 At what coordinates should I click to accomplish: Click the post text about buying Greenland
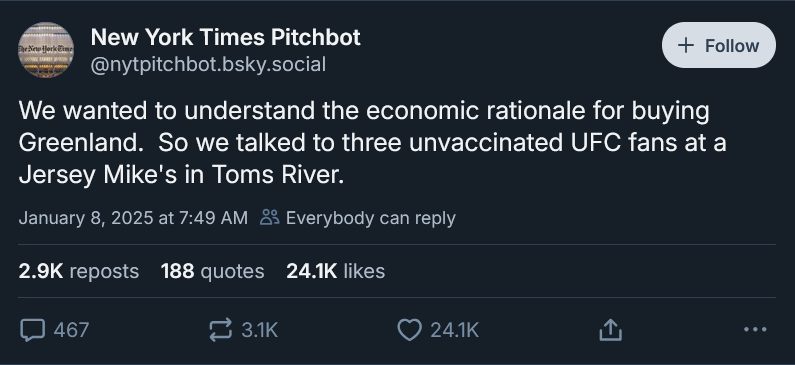click(x=373, y=142)
